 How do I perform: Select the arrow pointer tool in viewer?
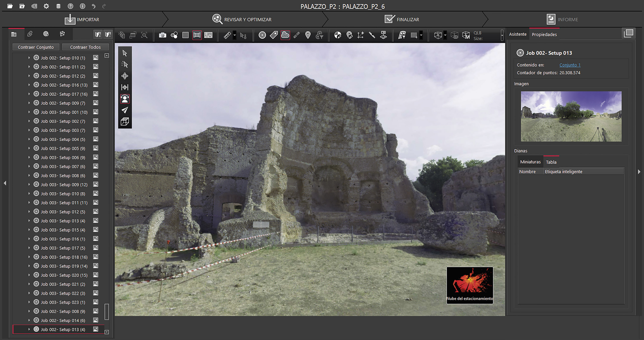[x=125, y=53]
